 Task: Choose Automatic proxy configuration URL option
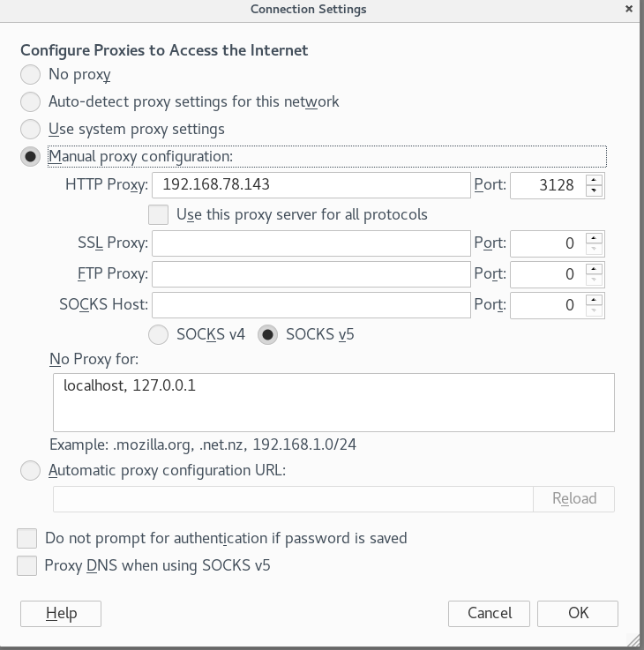tap(30, 470)
